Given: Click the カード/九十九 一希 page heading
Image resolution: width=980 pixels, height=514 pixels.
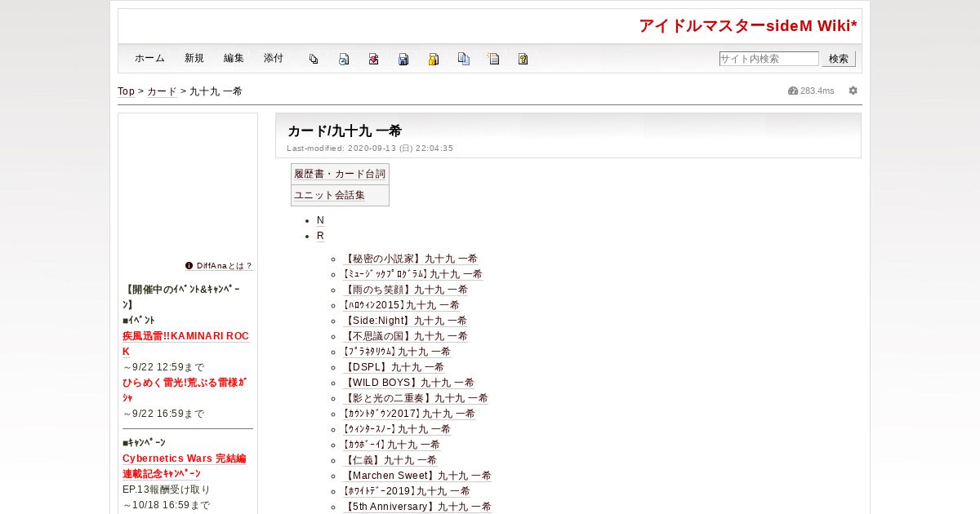Looking at the screenshot, I should tap(345, 131).
